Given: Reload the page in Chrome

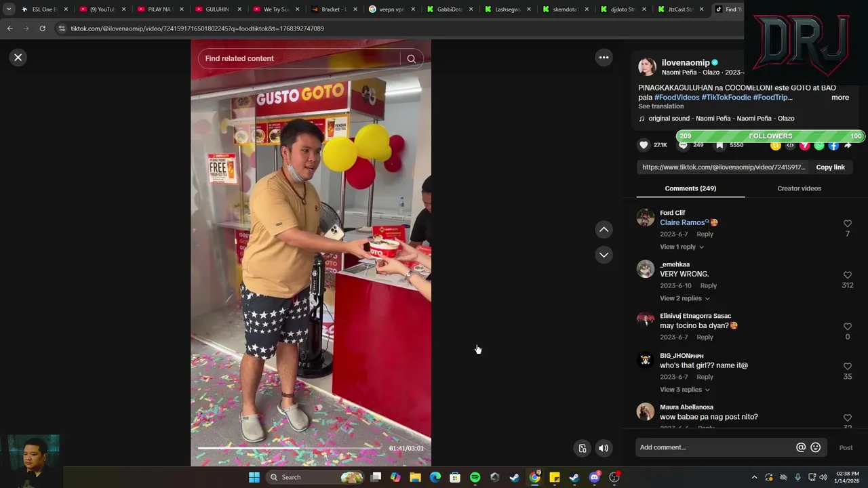Looking at the screenshot, I should click(x=42, y=28).
